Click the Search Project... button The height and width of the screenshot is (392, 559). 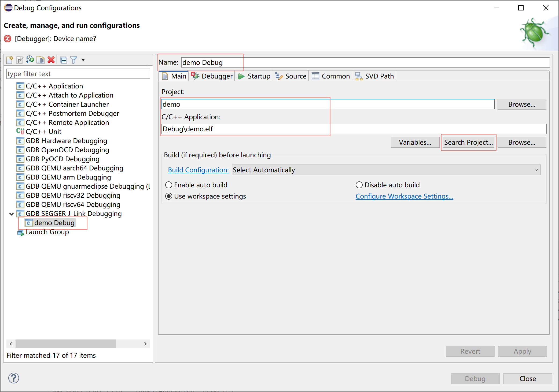coord(468,142)
